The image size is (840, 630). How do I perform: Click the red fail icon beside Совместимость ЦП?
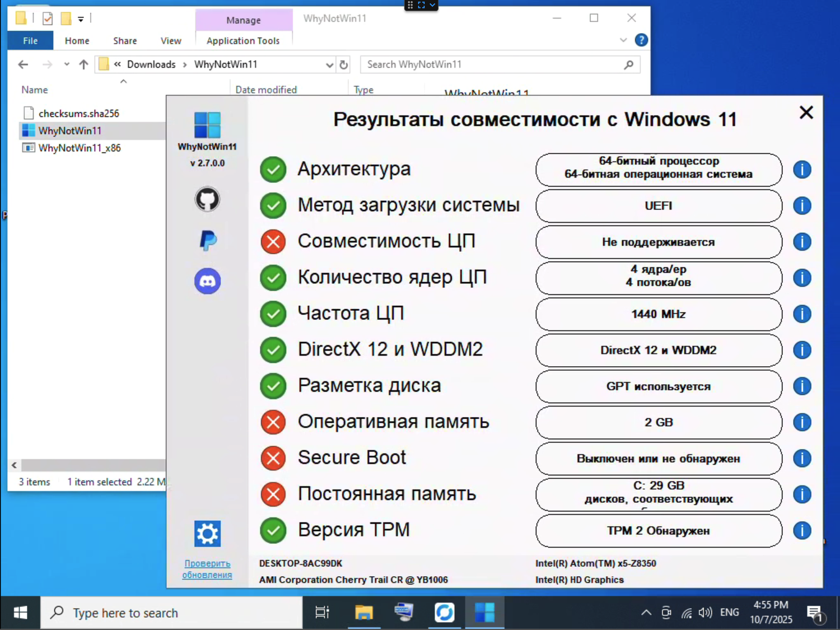coord(273,241)
